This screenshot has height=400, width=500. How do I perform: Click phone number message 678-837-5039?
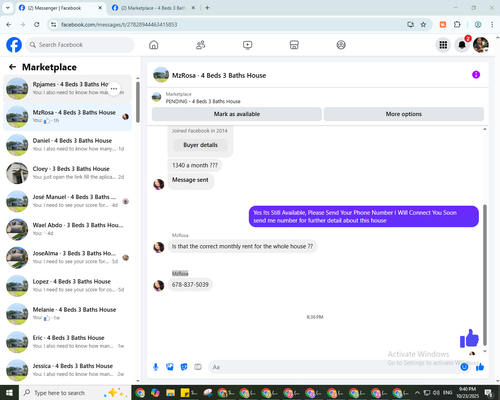[190, 285]
